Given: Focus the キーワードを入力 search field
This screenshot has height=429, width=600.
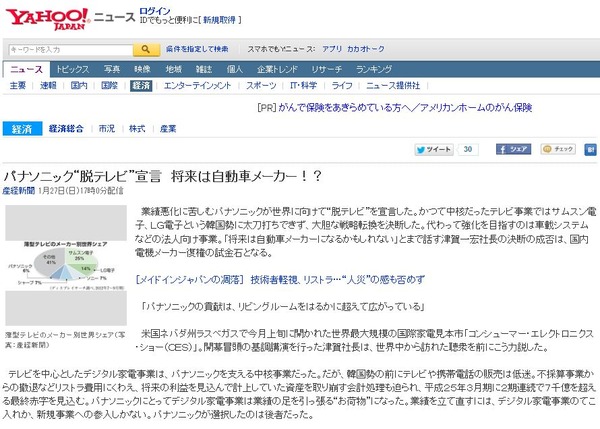Looking at the screenshot, I should point(71,50).
